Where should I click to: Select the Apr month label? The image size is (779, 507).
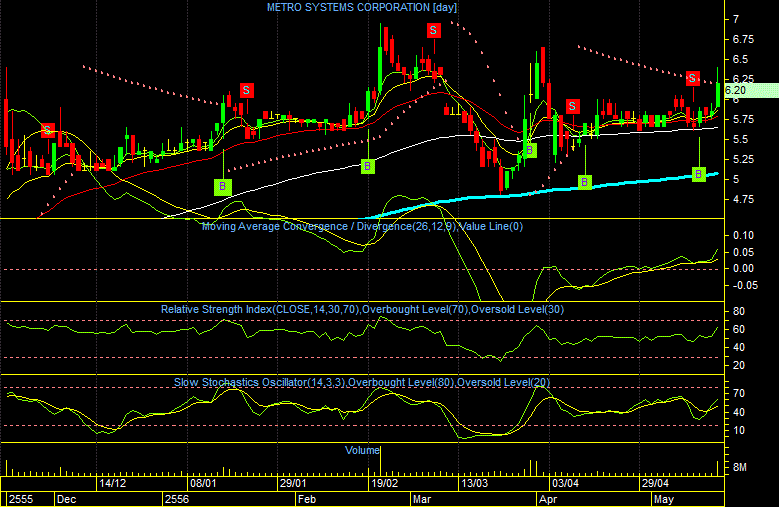tap(548, 499)
